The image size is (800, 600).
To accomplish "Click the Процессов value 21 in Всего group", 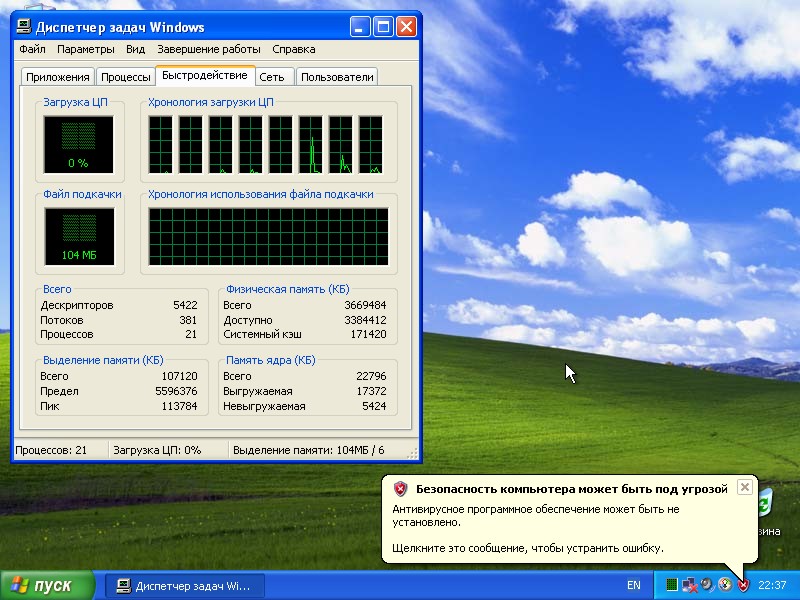I will (x=191, y=334).
